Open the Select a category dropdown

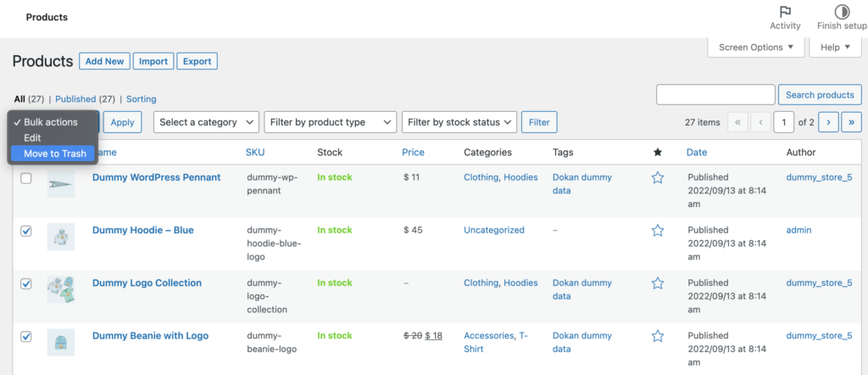206,122
